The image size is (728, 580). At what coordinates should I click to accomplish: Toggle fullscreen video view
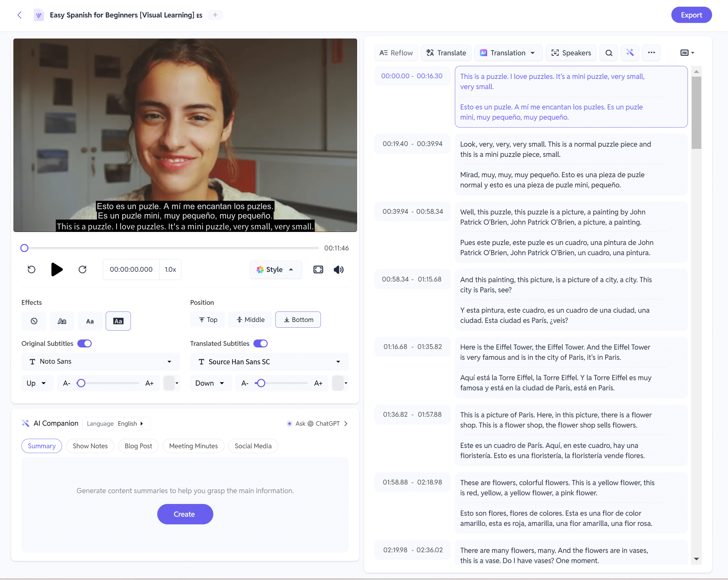click(x=318, y=269)
